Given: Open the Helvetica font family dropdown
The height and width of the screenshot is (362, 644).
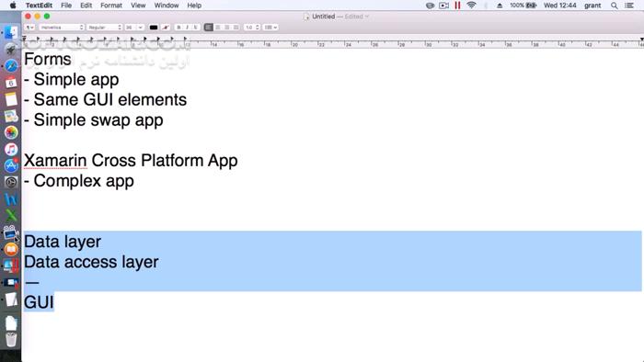Looking at the screenshot, I should (x=62, y=28).
